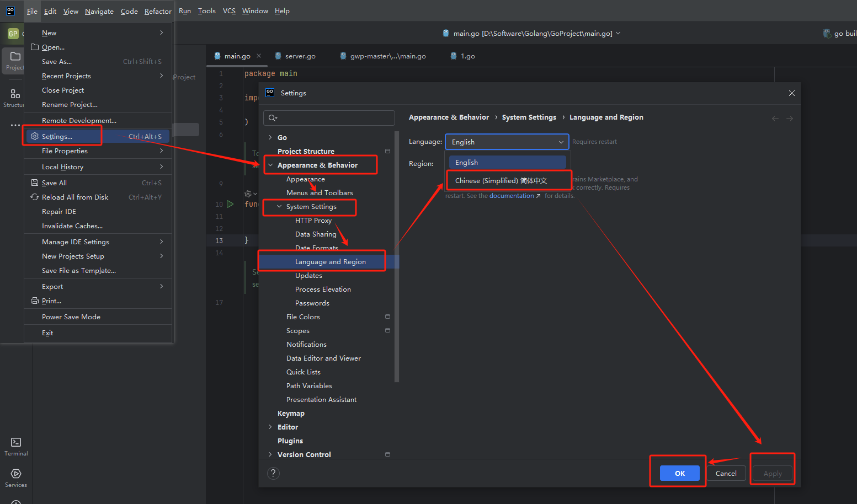Click the GoLand logo icon in title bar
The image size is (857, 504).
point(10,10)
